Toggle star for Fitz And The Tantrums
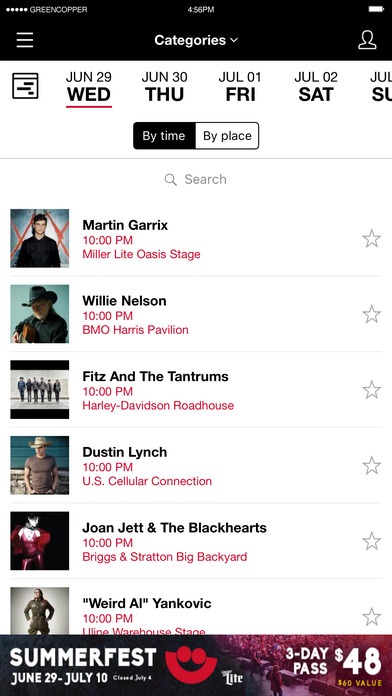 pyautogui.click(x=372, y=390)
